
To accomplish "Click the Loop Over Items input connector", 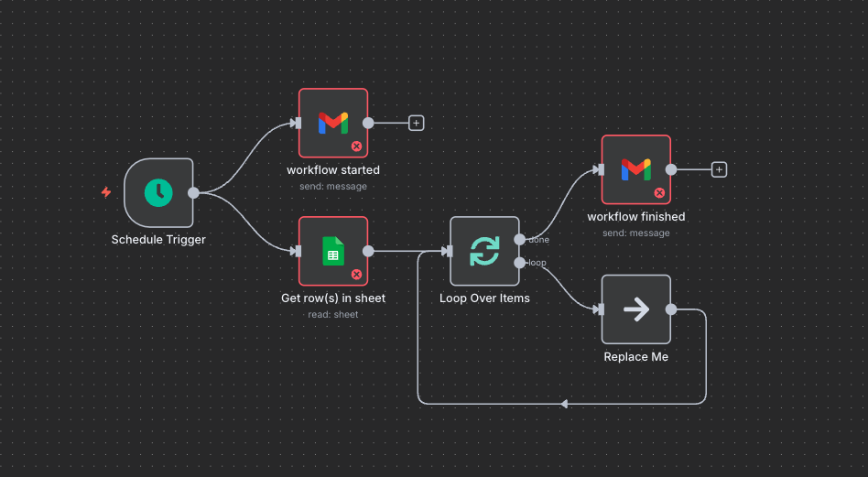I will tap(449, 251).
